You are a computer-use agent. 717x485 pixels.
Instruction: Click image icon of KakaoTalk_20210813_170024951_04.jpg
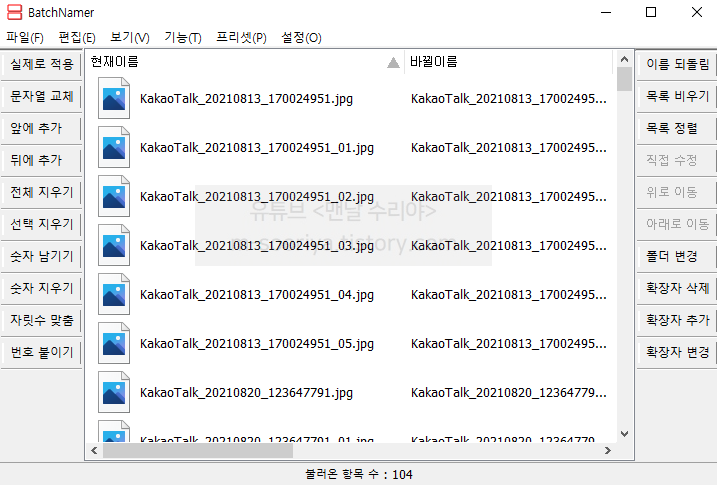(x=114, y=293)
